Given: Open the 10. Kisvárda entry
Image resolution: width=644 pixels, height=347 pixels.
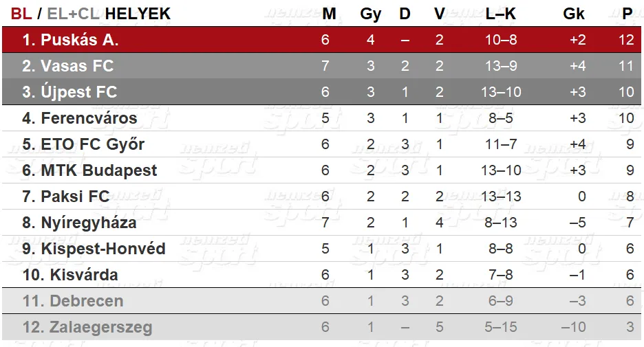Looking at the screenshot, I should coord(70,275).
